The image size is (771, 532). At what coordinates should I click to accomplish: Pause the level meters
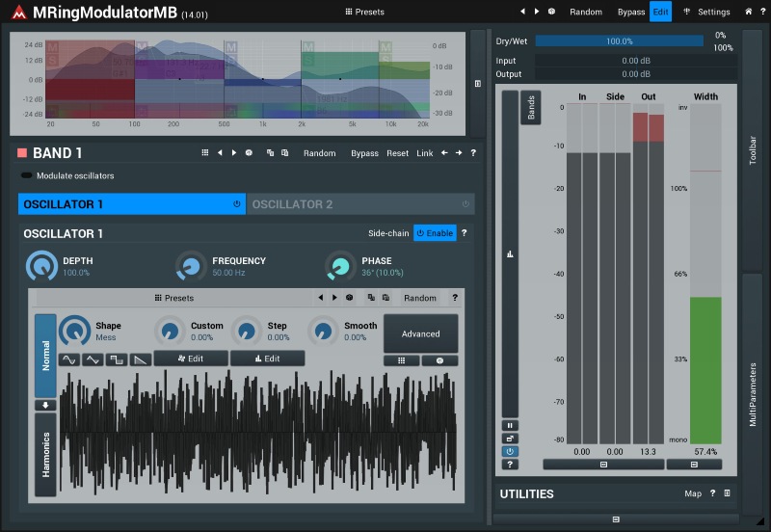click(510, 425)
